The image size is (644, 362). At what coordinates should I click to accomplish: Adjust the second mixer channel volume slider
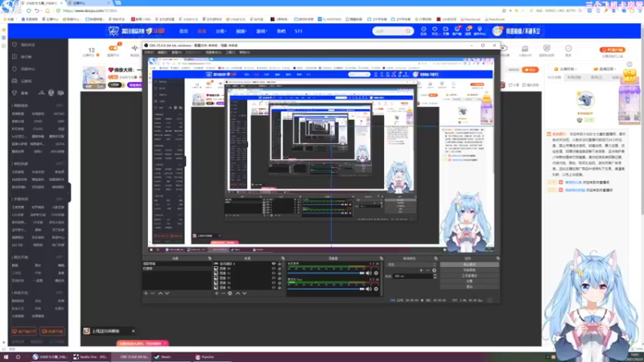pyautogui.click(x=326, y=289)
